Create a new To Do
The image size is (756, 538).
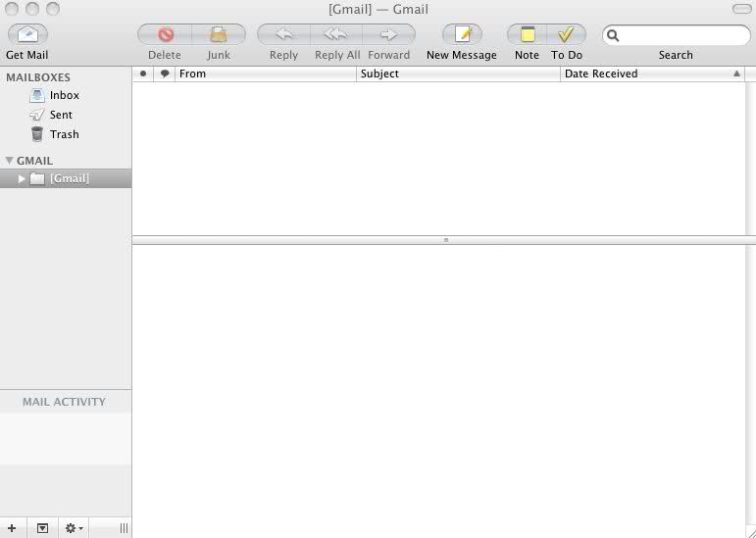(567, 34)
